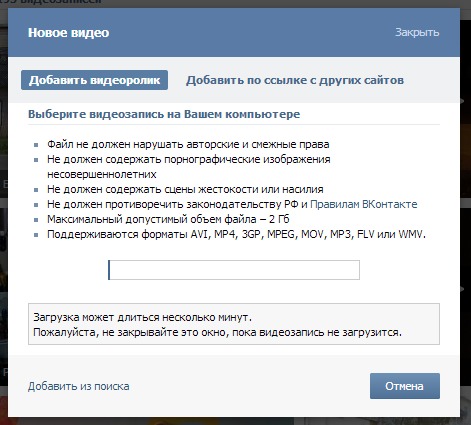Click the bullet marker beside порнографические изображения rule
Image resolution: width=471 pixels, height=425 pixels.
tap(36, 160)
